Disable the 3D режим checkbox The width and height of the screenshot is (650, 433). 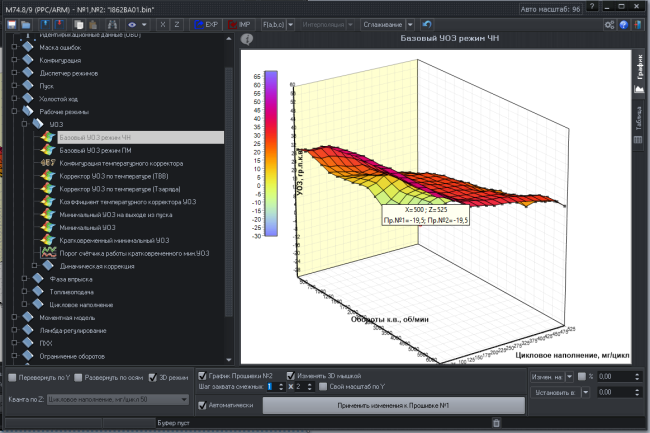pyautogui.click(x=153, y=377)
